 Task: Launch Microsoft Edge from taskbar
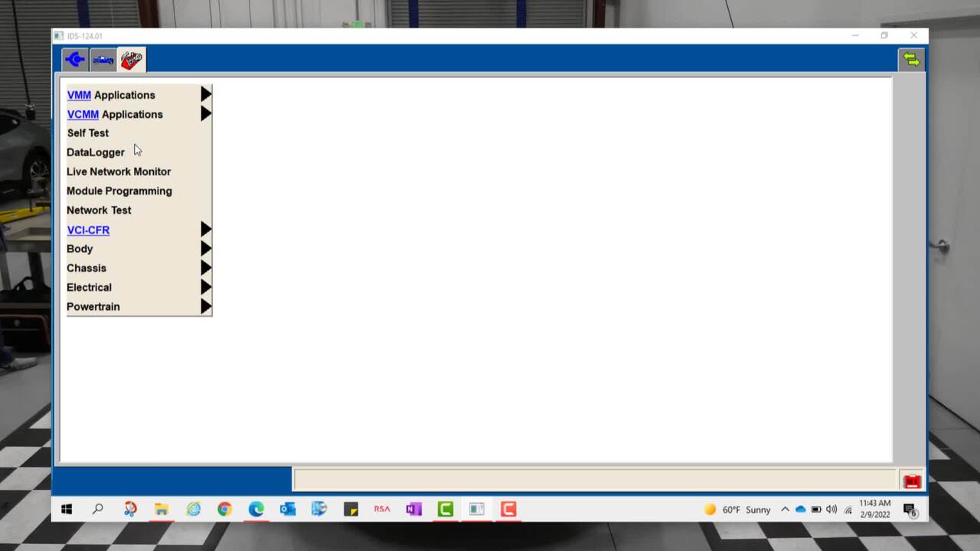click(x=256, y=509)
